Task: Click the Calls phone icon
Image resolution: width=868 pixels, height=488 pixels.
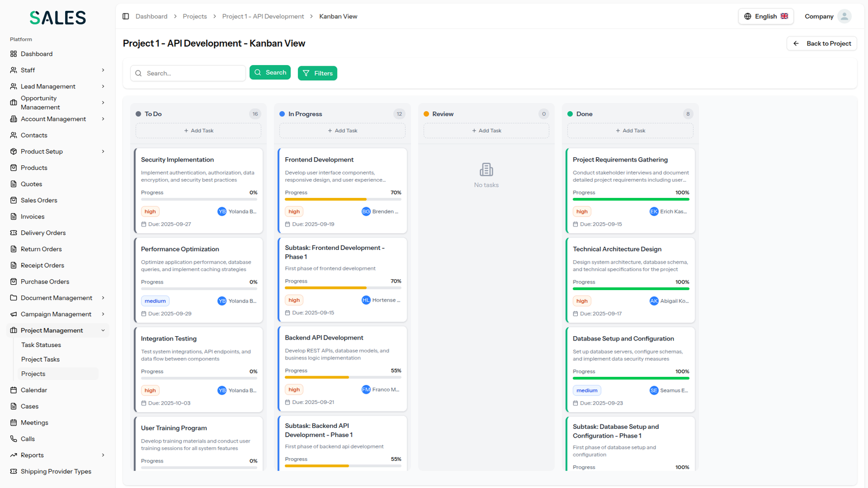Action: click(14, 439)
